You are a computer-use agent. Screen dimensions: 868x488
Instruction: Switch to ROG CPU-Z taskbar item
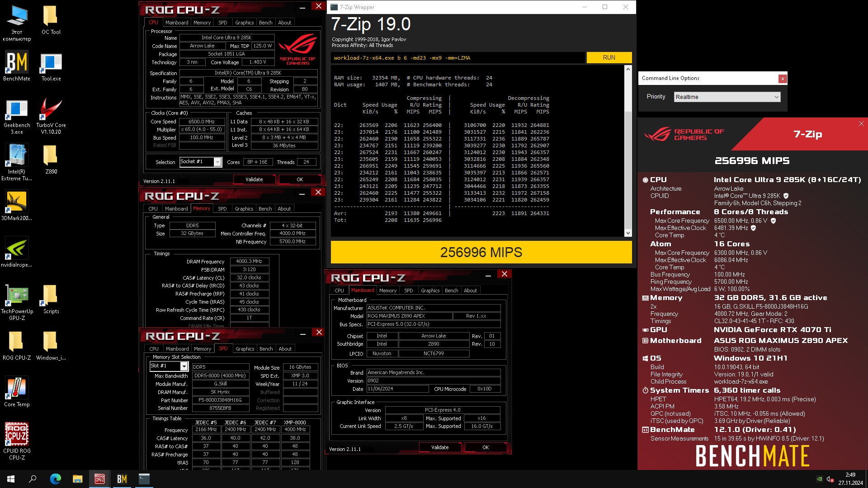click(x=99, y=479)
